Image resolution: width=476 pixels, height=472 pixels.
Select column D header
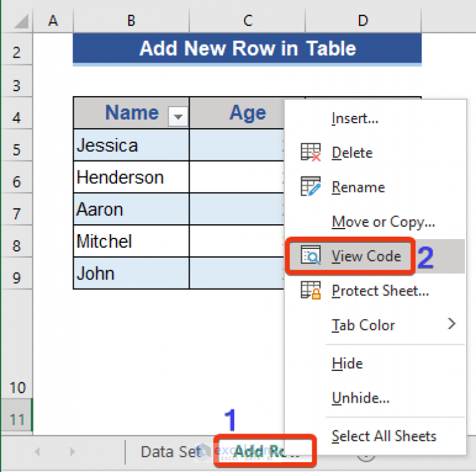click(363, 20)
